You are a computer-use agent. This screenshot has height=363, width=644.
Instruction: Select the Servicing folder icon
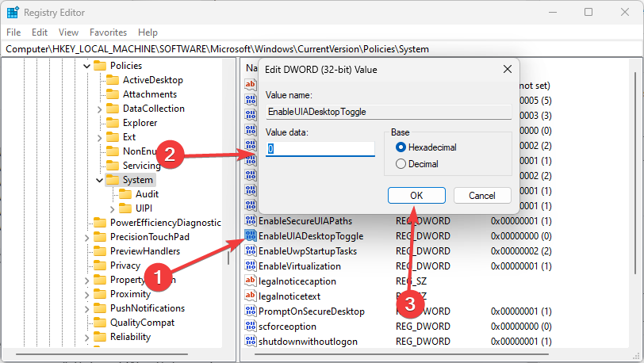tap(113, 166)
